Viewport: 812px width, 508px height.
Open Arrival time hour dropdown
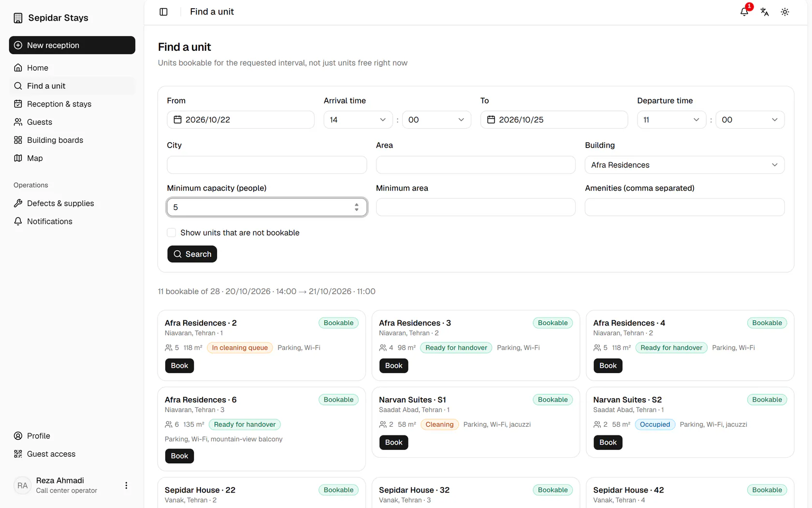point(358,120)
